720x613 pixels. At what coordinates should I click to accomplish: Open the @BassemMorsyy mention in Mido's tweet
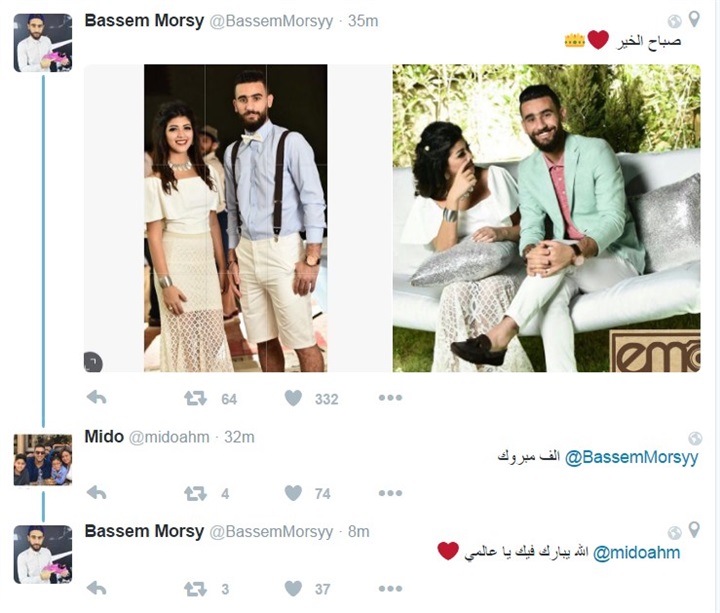click(631, 457)
